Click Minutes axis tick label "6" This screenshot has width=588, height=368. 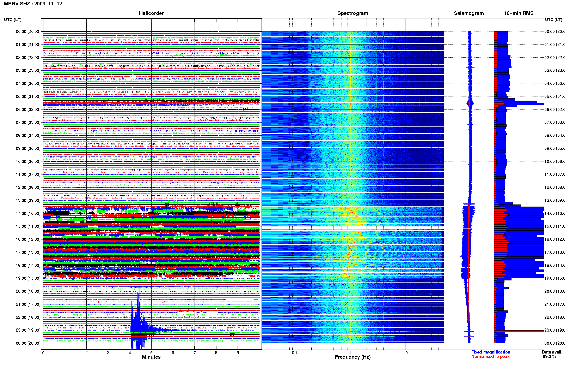173,353
